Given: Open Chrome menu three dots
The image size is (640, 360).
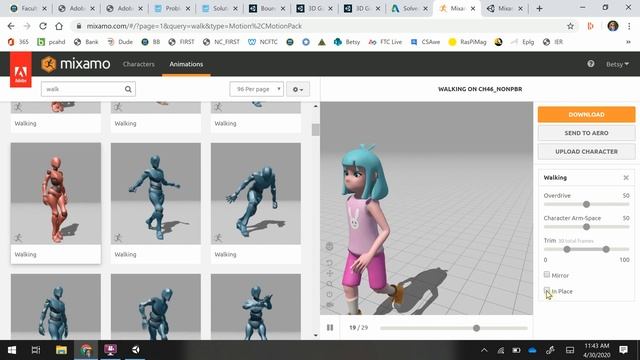Looking at the screenshot, I should click(629, 26).
